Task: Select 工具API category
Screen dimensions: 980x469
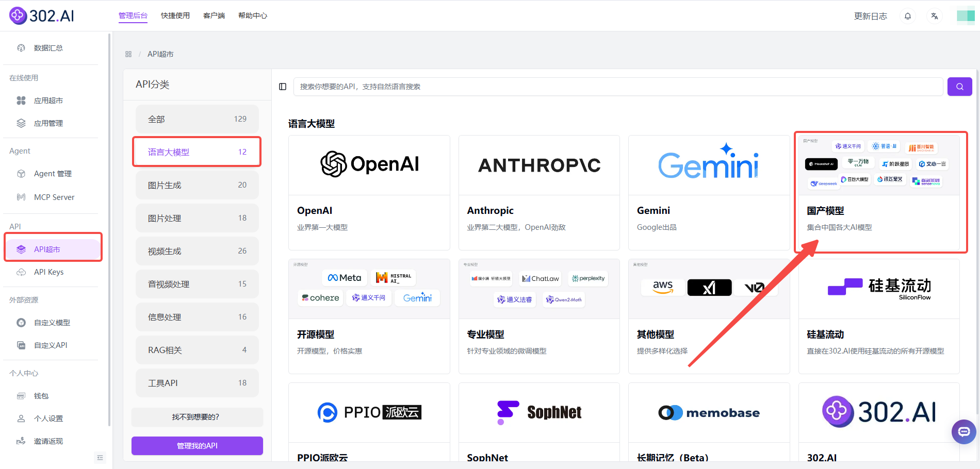Action: (197, 383)
